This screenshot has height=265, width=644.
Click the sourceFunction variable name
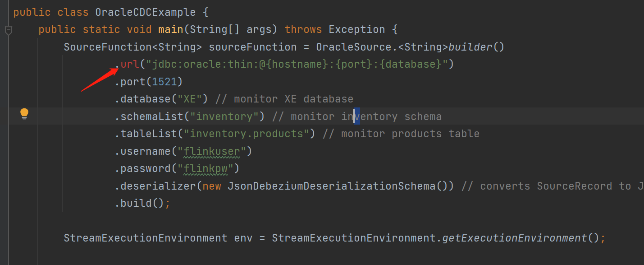pos(253,47)
